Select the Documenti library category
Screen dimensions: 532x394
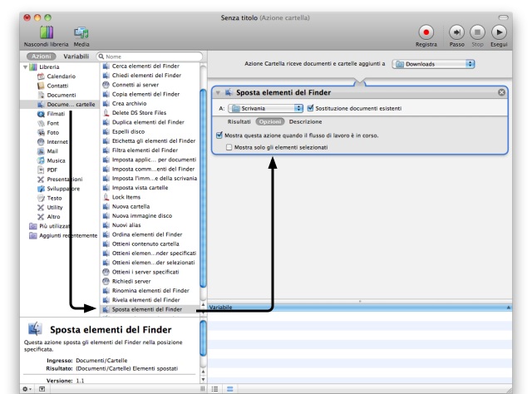(x=61, y=95)
